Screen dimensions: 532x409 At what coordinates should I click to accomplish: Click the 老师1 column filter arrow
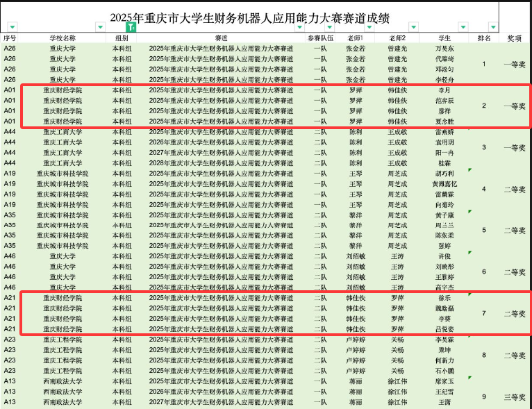(369, 27)
